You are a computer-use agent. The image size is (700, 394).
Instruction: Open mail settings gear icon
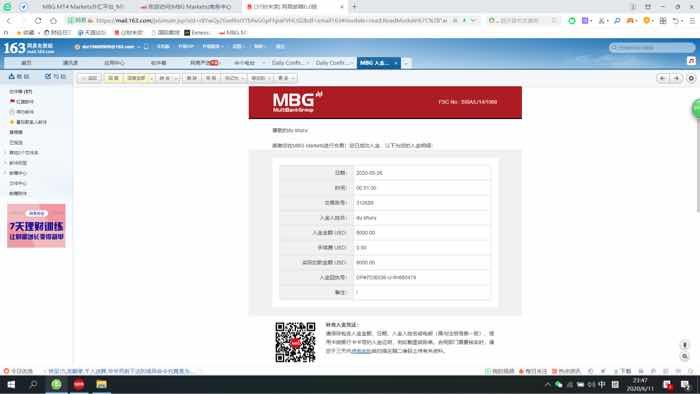click(691, 78)
